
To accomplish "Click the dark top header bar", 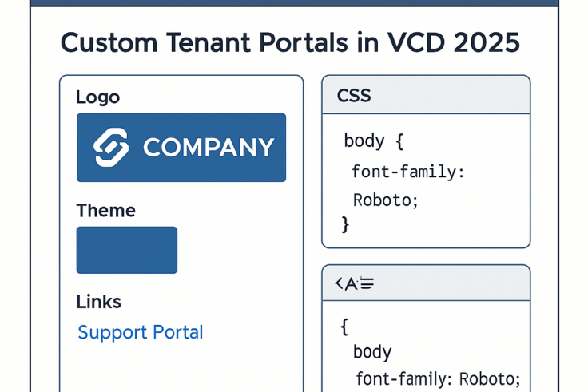I will point(294,2).
